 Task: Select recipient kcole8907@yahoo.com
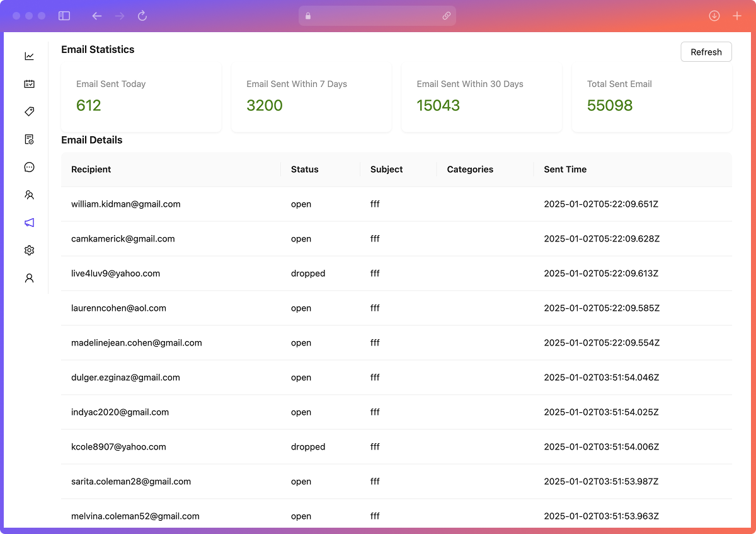118,447
